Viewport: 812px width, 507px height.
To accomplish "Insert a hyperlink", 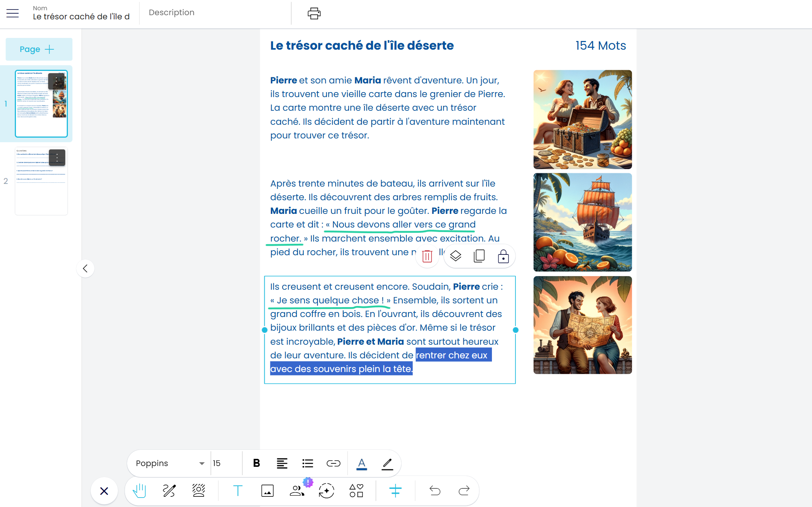I will tap(333, 463).
